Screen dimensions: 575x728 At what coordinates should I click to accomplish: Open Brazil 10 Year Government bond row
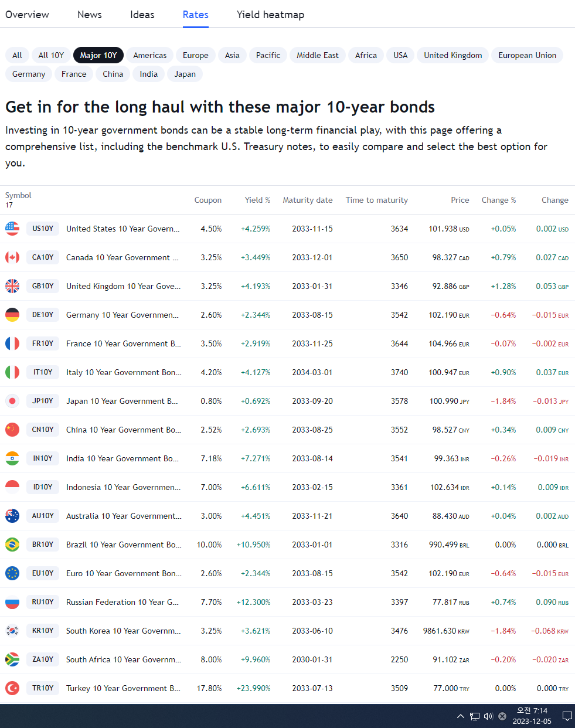tap(287, 545)
